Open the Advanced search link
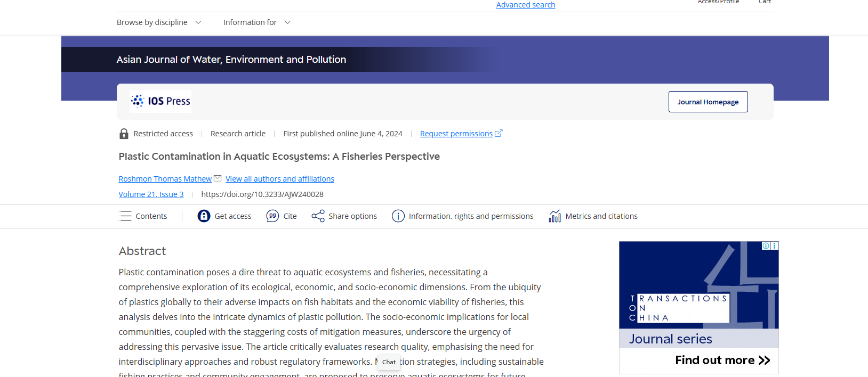This screenshot has width=868, height=377. tap(525, 5)
